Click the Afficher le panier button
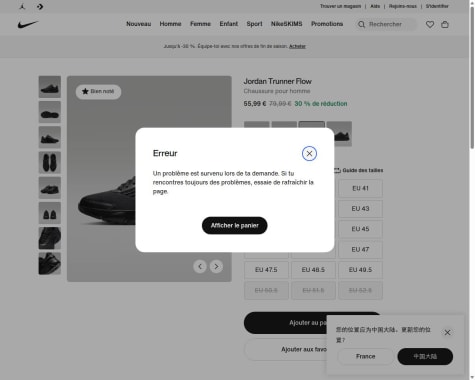 [234, 226]
